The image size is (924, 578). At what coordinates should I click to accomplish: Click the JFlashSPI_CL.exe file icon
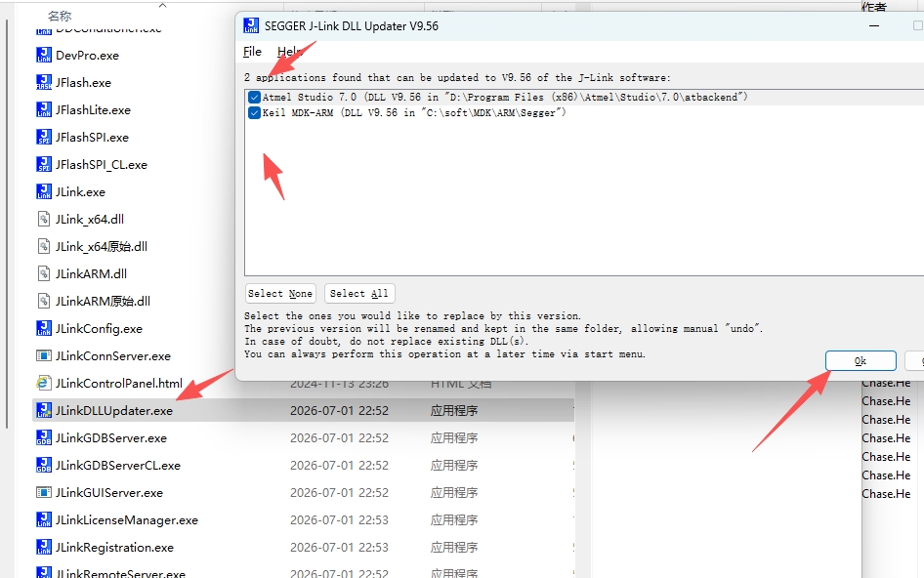44,164
